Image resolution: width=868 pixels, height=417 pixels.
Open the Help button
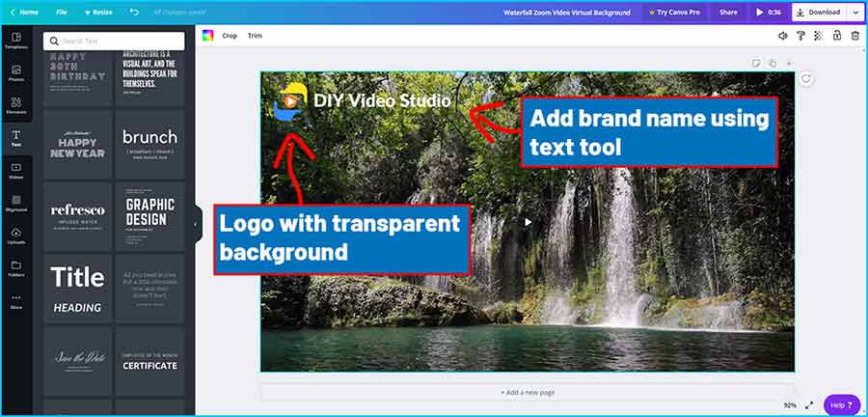[x=842, y=405]
